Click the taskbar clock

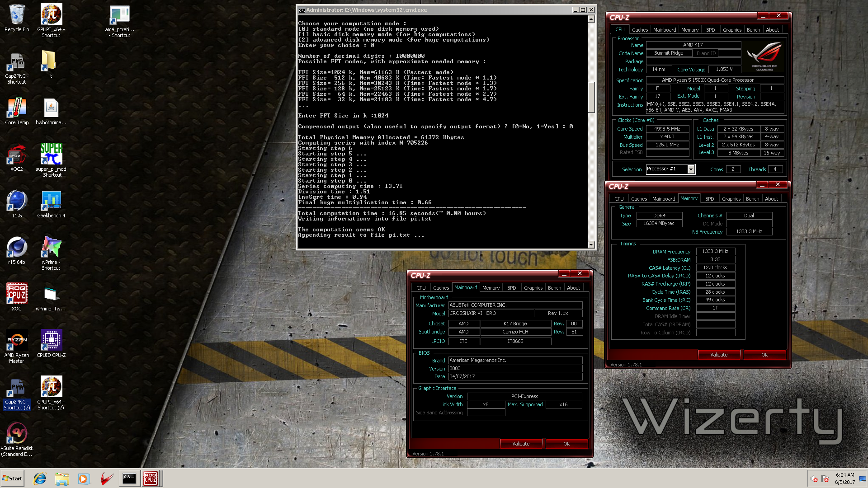point(844,479)
